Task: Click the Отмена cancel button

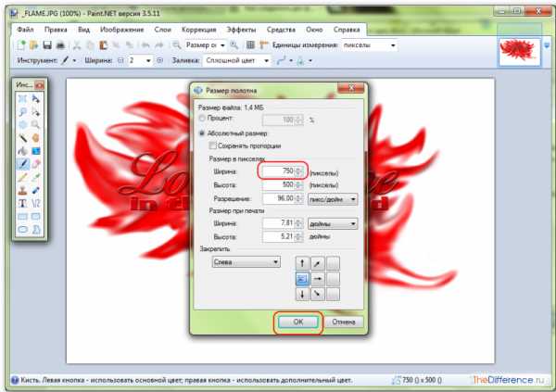Action: (x=344, y=322)
